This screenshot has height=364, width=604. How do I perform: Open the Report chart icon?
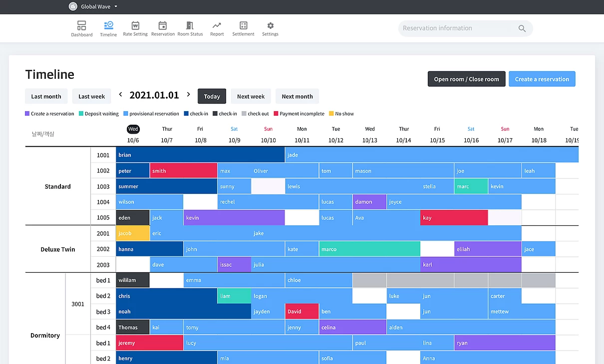click(x=217, y=25)
